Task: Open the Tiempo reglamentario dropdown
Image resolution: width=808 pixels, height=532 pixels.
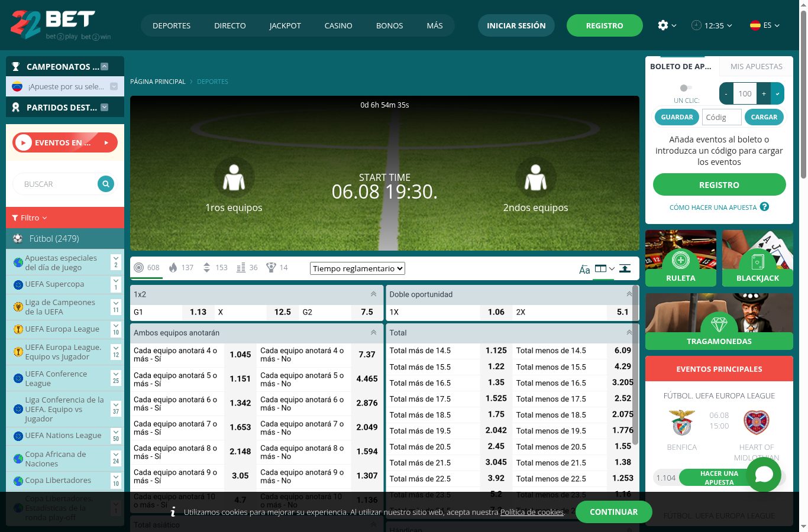Action: pyautogui.click(x=357, y=268)
